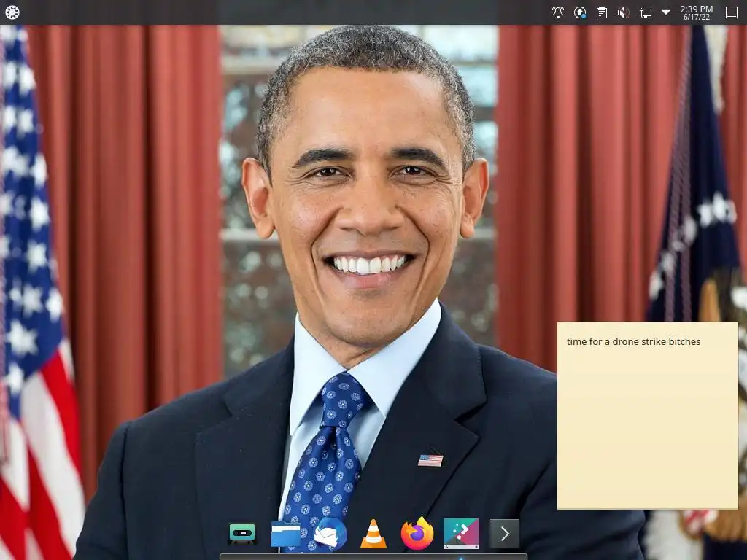This screenshot has width=747, height=560.
Task: Launch Thunderbird mail from the dock
Action: point(330,534)
